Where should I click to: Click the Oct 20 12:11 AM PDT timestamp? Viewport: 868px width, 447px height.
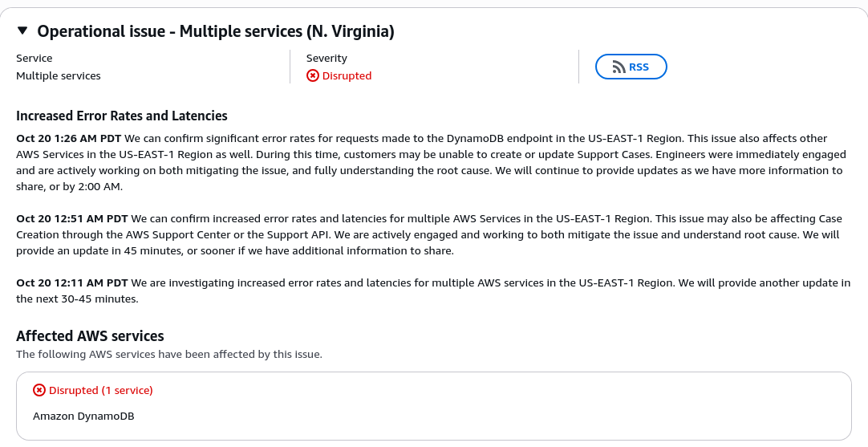[72, 282]
